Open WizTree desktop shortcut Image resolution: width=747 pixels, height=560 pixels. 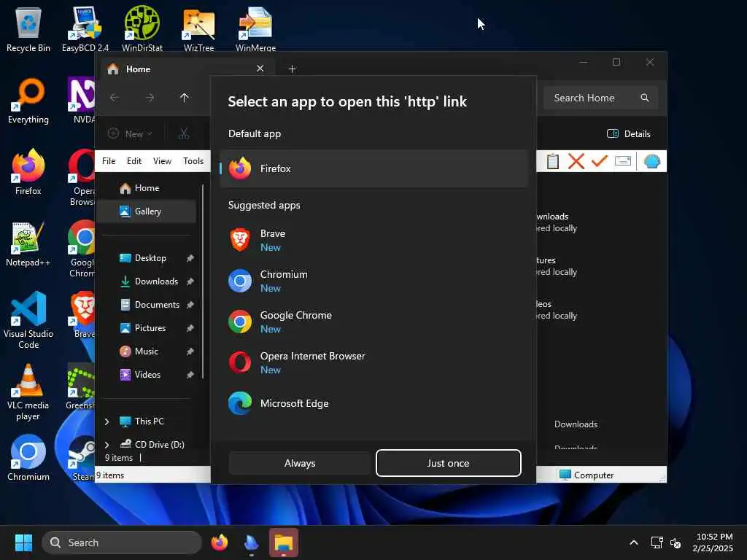[198, 29]
